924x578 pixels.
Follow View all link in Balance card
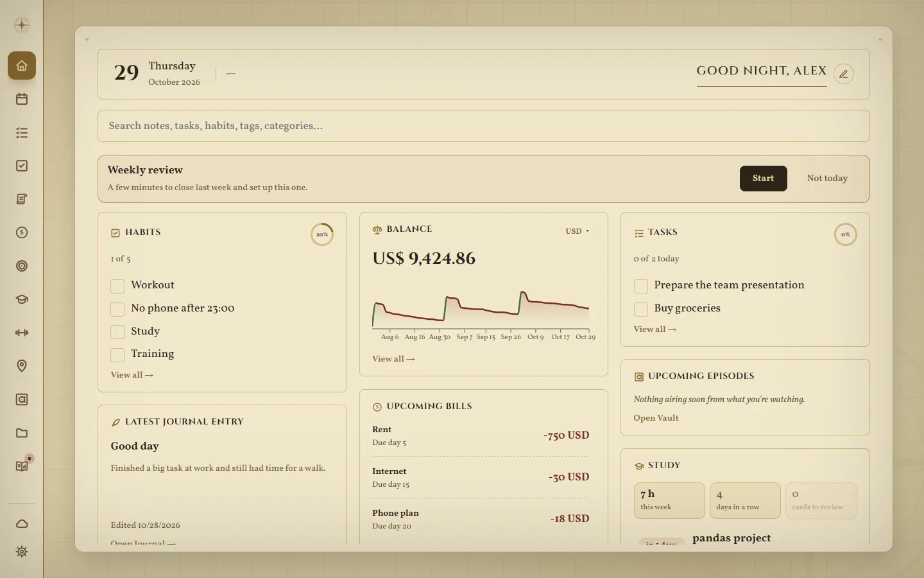click(x=393, y=359)
